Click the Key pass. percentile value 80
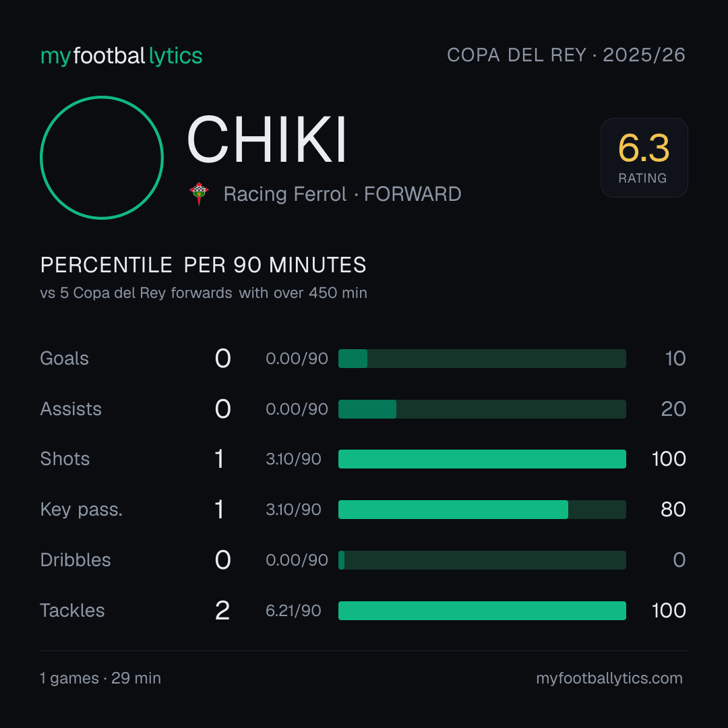 [673, 510]
